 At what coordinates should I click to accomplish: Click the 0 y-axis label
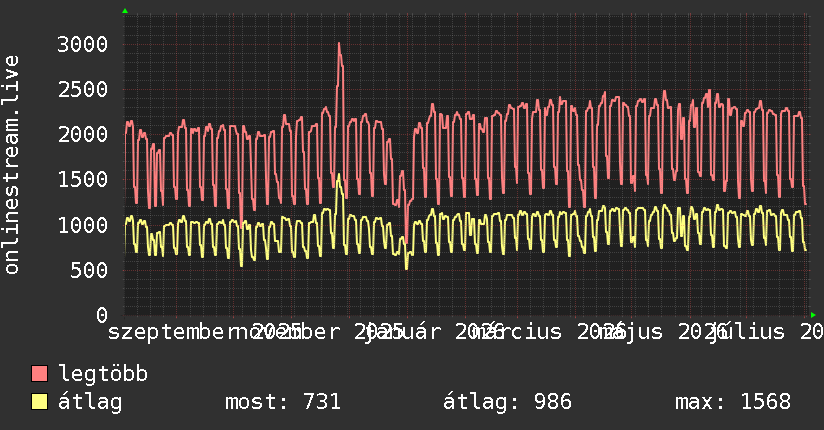[102, 315]
